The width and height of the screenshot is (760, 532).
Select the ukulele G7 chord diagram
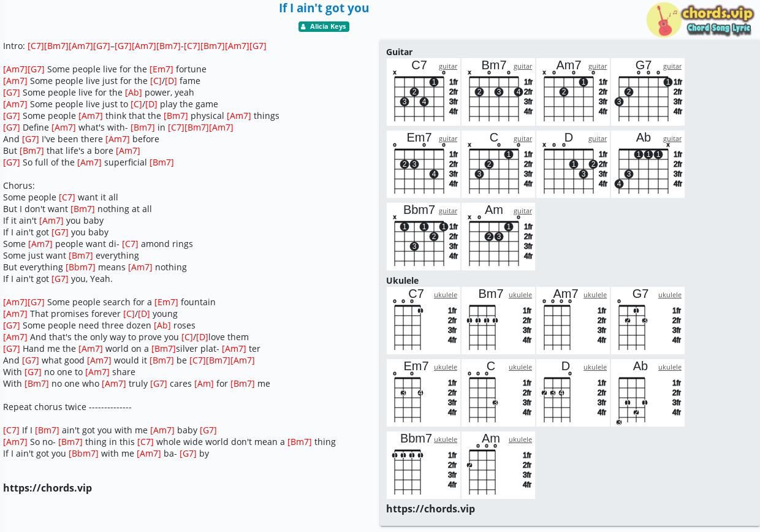(x=648, y=321)
